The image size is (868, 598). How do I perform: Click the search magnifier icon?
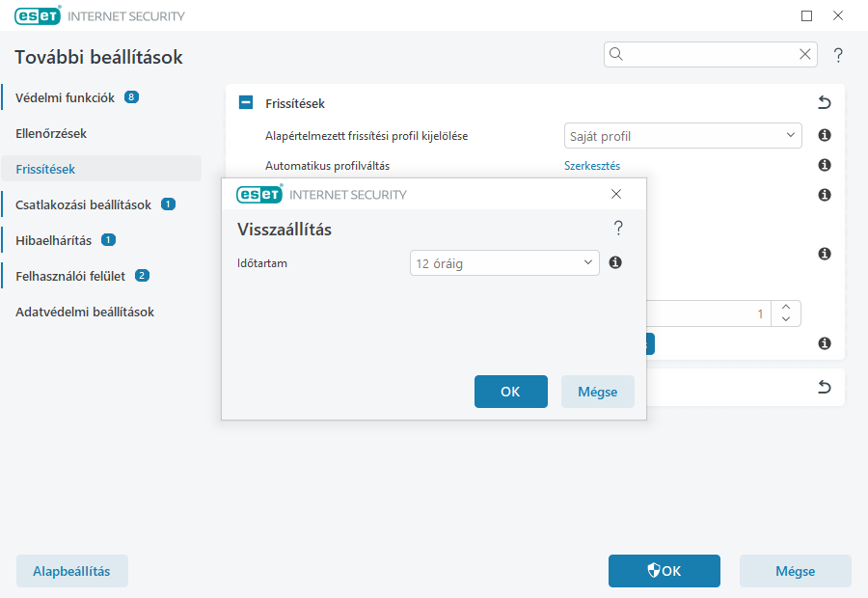coord(616,54)
